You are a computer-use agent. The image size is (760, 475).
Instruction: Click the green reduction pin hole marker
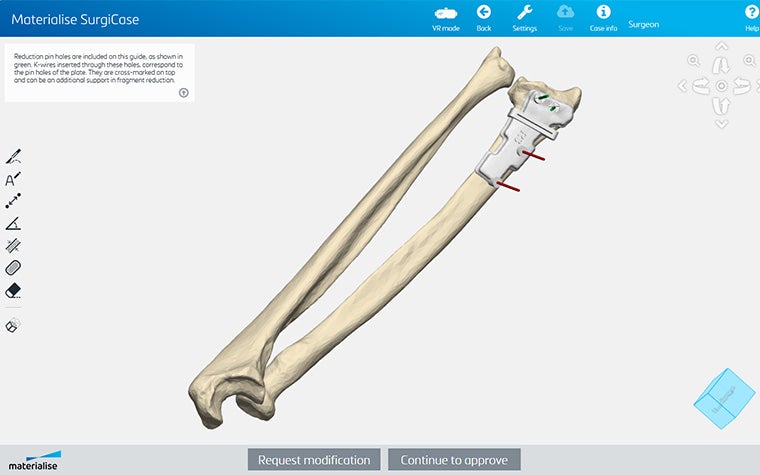tap(543, 97)
